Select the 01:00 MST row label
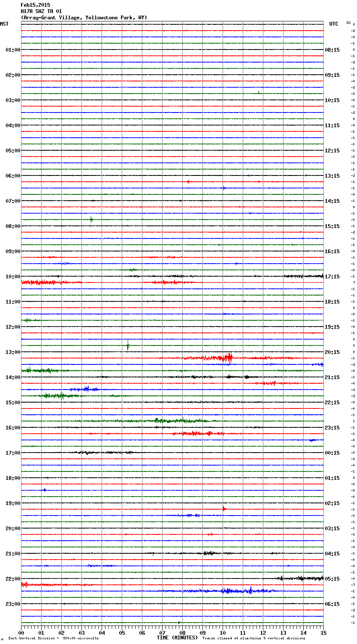The width and height of the screenshot is (357, 644). click(13, 50)
